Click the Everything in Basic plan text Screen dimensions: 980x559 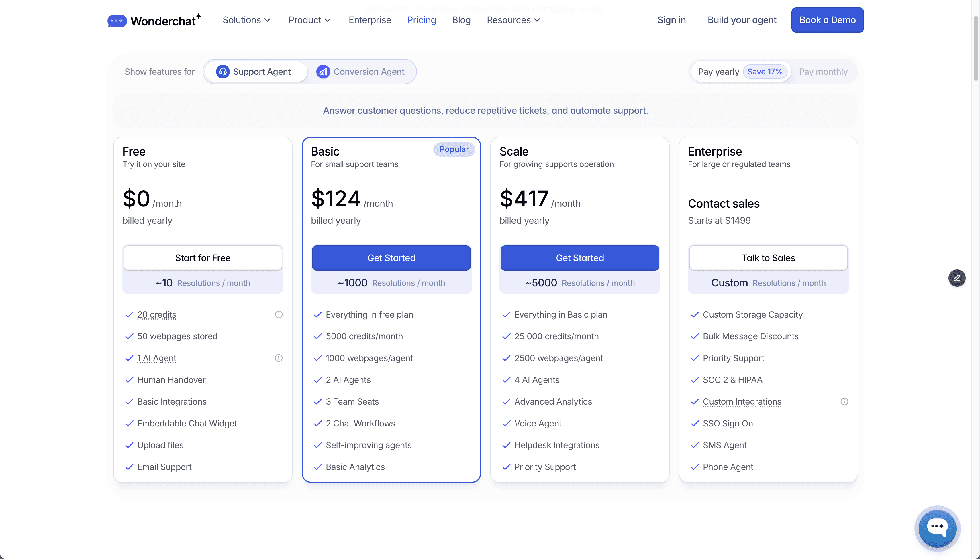[x=560, y=314]
